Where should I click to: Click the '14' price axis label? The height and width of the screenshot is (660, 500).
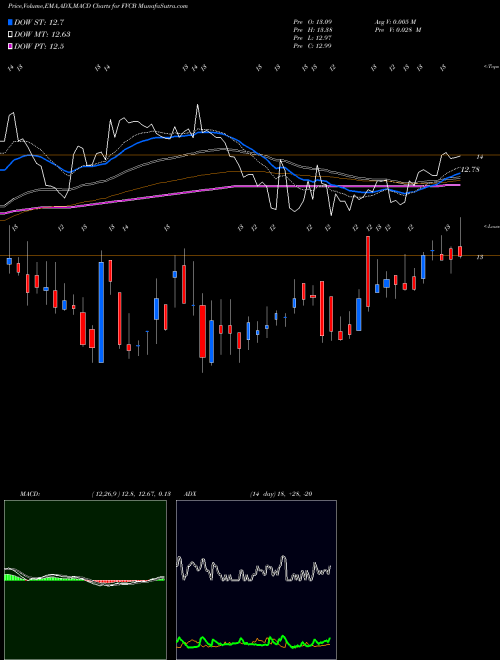(x=480, y=157)
